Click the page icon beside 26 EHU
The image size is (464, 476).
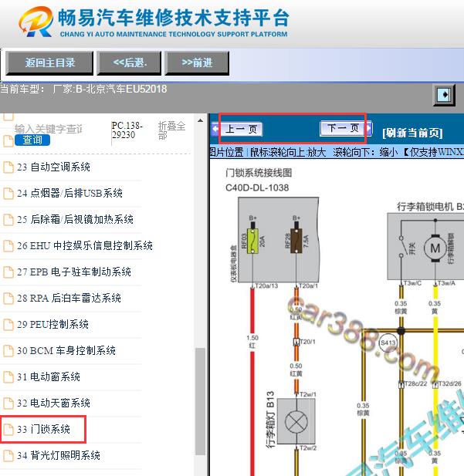pos(8,245)
